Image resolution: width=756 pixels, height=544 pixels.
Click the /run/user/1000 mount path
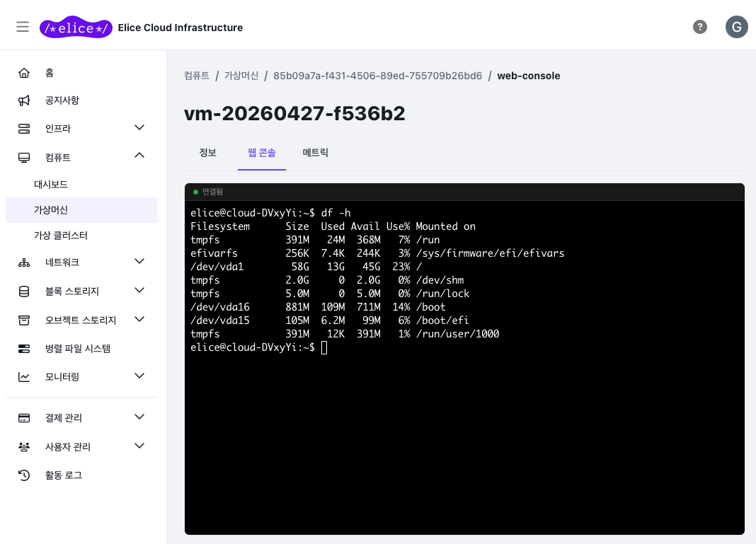(457, 334)
